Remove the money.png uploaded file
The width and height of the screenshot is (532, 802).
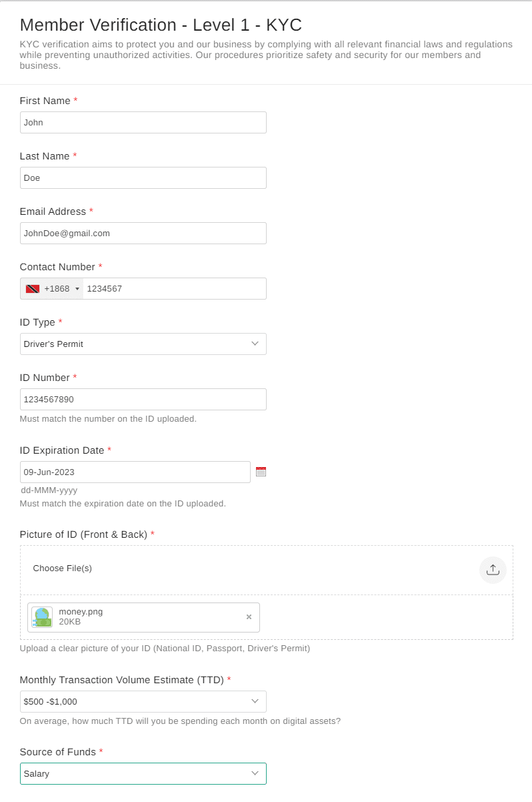pyautogui.click(x=249, y=617)
